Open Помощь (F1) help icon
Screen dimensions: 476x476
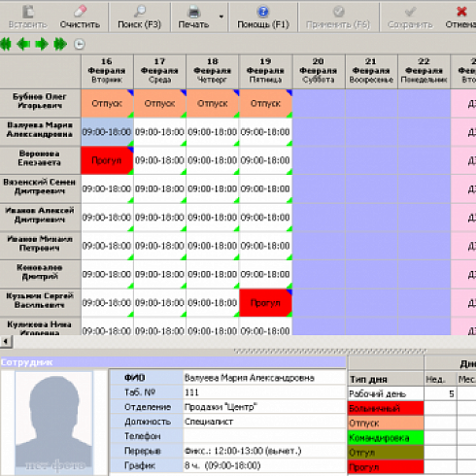pyautogui.click(x=263, y=12)
